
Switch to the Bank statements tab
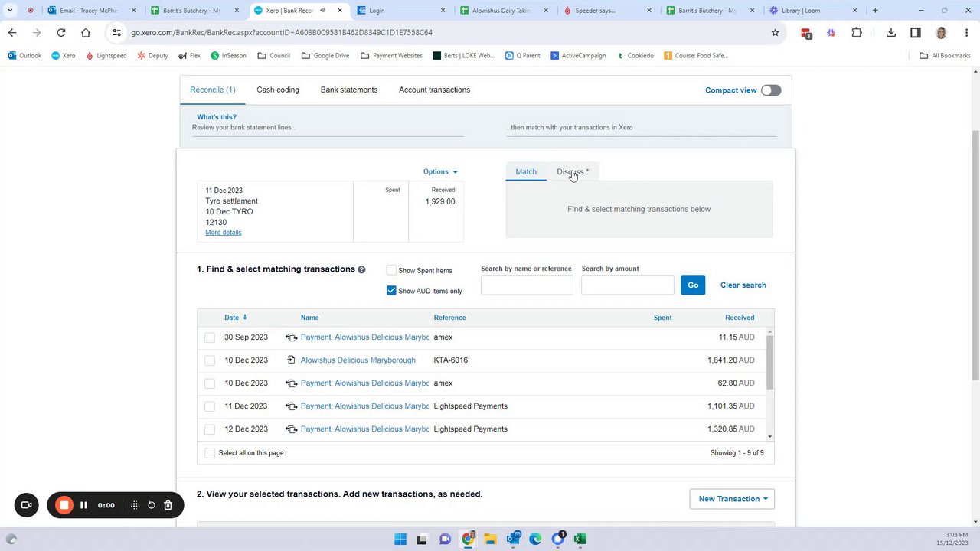(x=349, y=90)
